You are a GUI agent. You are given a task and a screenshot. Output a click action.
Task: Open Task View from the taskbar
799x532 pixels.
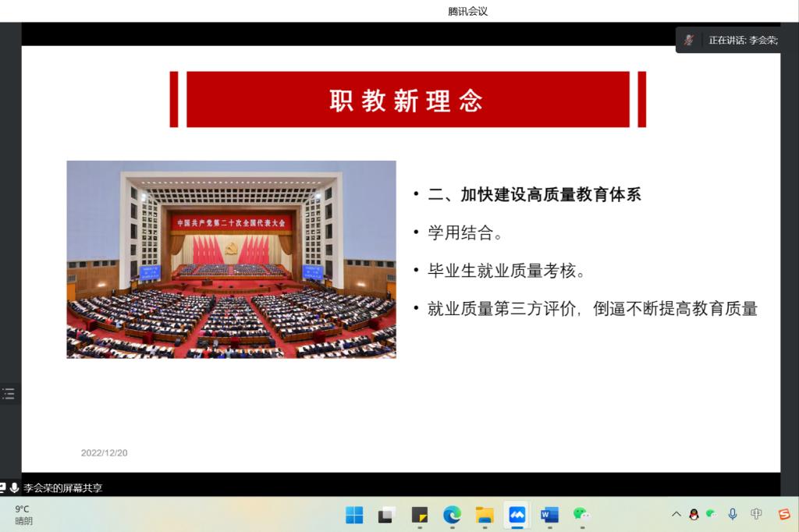[x=386, y=515]
